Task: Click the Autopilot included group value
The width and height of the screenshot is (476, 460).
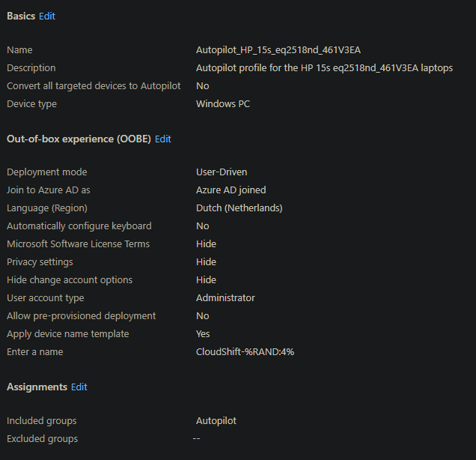Action: [216, 421]
